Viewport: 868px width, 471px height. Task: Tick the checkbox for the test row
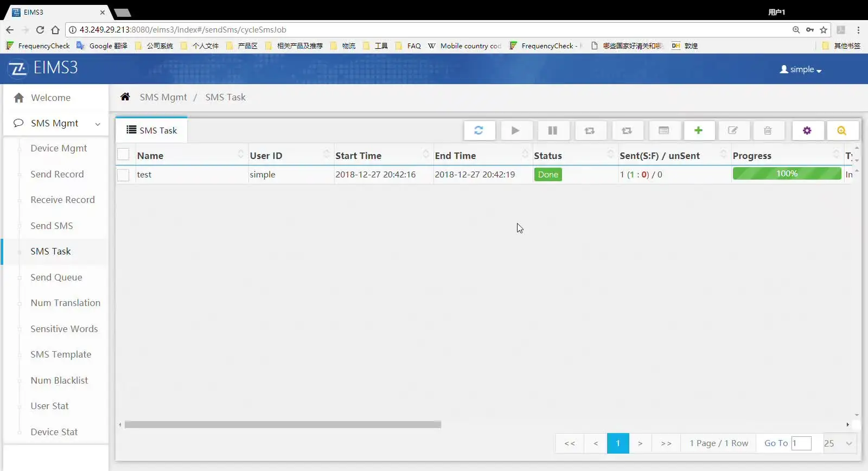(x=123, y=175)
